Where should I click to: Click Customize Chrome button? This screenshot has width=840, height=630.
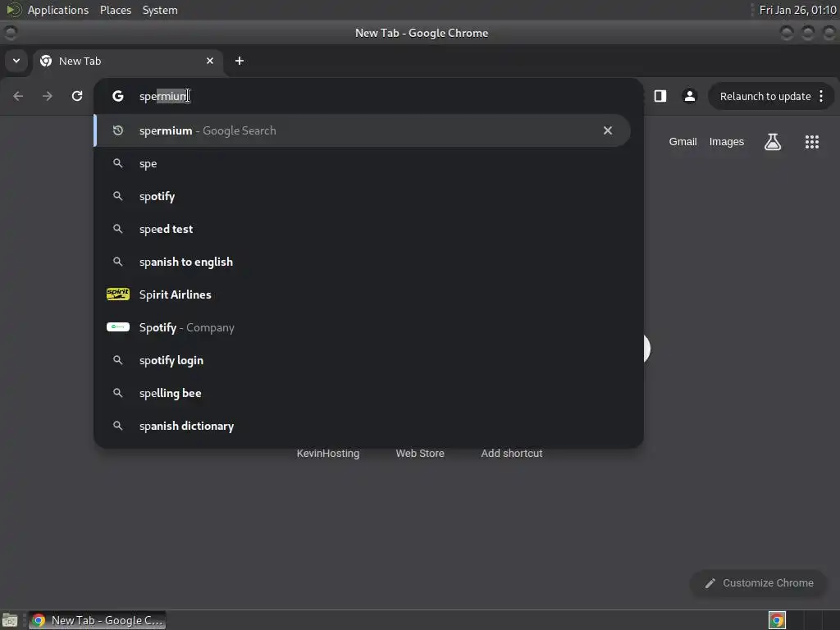[759, 583]
